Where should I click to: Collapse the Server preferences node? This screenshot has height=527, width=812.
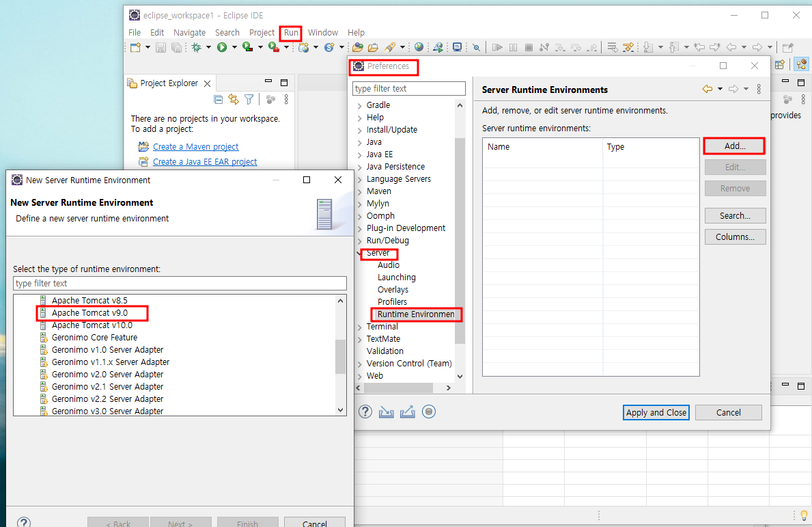point(359,253)
